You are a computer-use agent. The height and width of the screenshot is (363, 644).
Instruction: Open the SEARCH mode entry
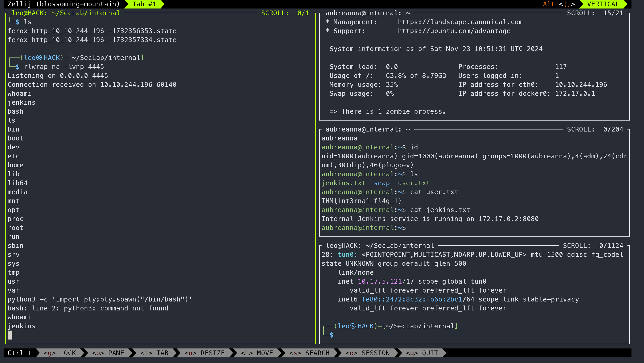pyautogui.click(x=309, y=353)
